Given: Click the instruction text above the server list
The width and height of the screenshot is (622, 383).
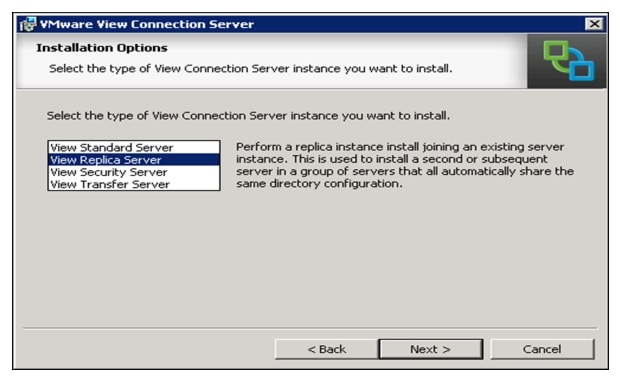Looking at the screenshot, I should [248, 116].
